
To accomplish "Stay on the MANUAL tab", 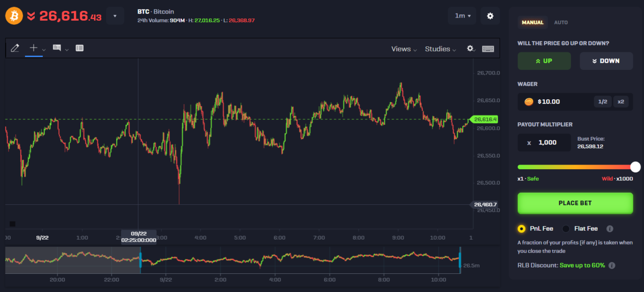I will pyautogui.click(x=533, y=22).
